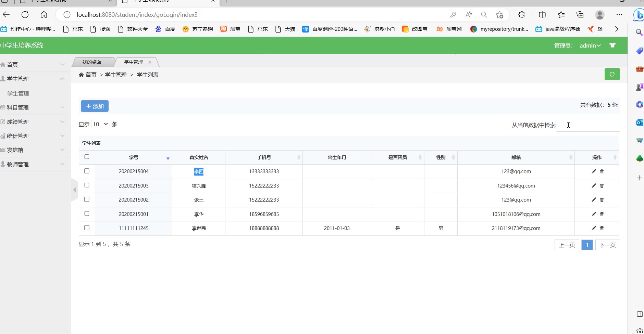Open Edge sidebar Outlook icon
Viewport: 644px width, 334px height.
(x=639, y=123)
